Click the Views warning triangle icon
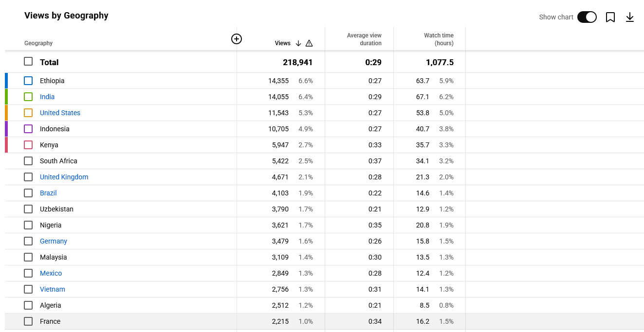Viewport: 644px width, 332px height. [309, 43]
